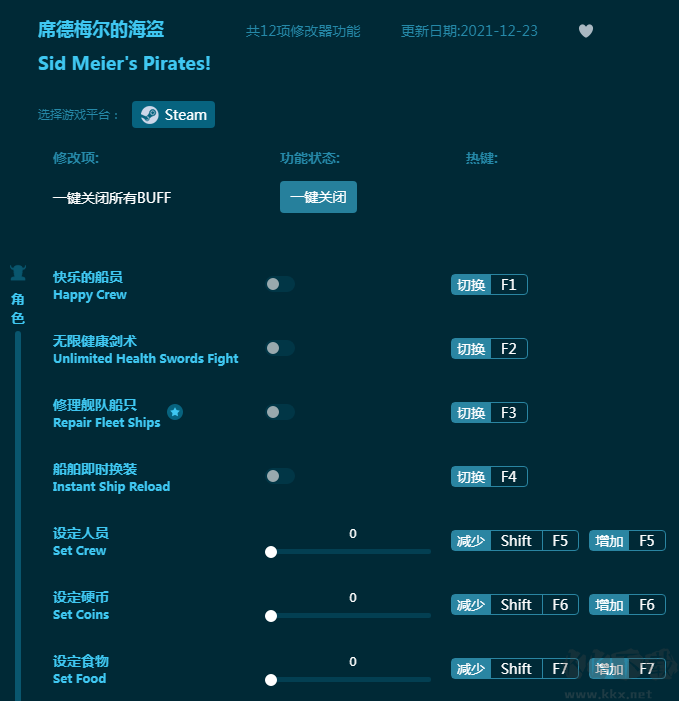
Task: Click the 热键: column header
Action: (481, 158)
